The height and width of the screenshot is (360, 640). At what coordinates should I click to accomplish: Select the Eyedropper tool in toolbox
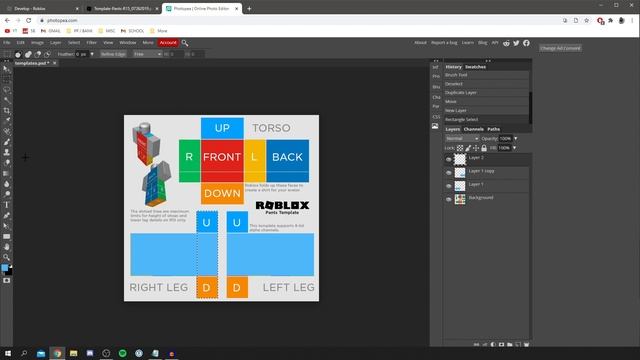coord(7,121)
